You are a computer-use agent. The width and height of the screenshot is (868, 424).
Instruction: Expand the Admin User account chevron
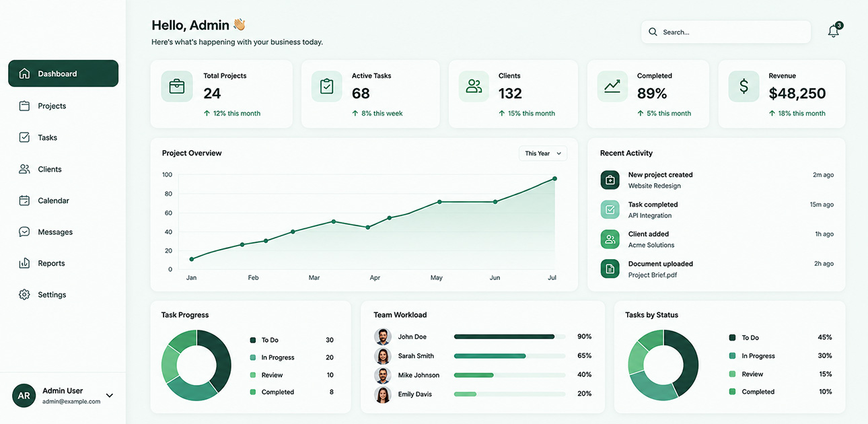pyautogui.click(x=110, y=396)
